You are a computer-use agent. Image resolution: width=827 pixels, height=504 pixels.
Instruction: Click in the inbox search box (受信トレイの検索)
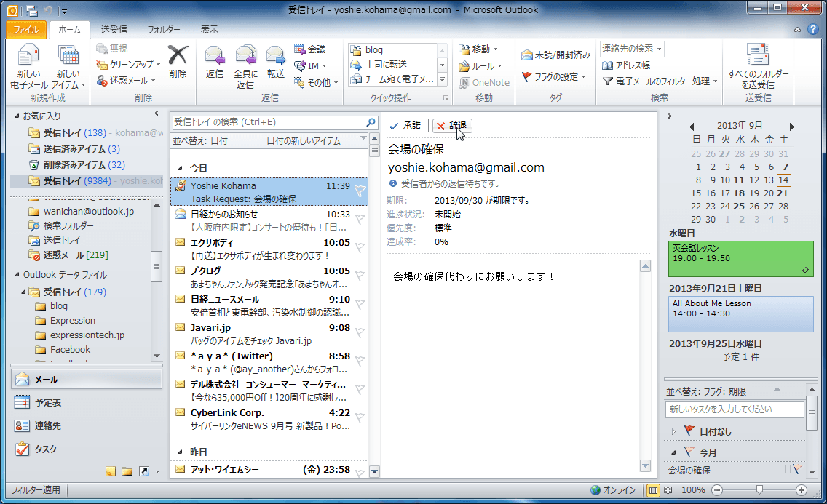tap(268, 122)
